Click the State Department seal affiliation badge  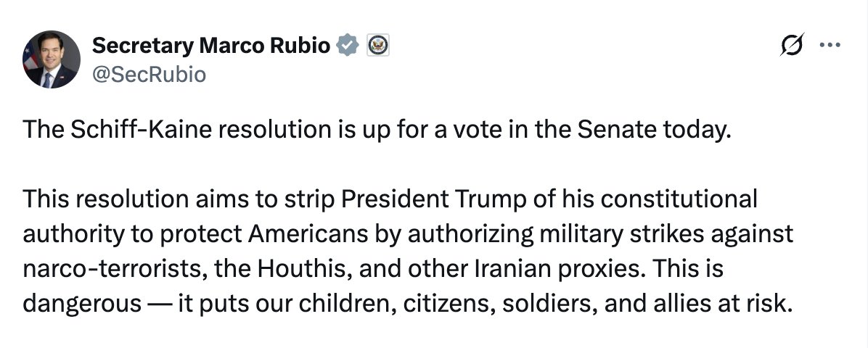tap(378, 46)
